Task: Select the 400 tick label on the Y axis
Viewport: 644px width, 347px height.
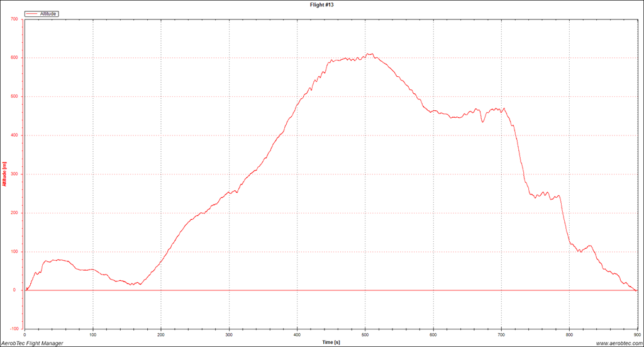Action: [x=14, y=135]
